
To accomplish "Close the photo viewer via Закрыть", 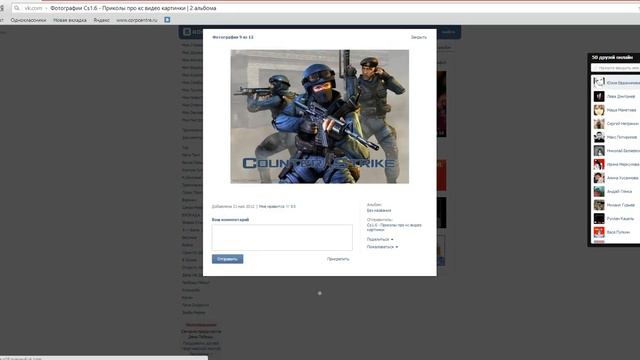I will [419, 37].
